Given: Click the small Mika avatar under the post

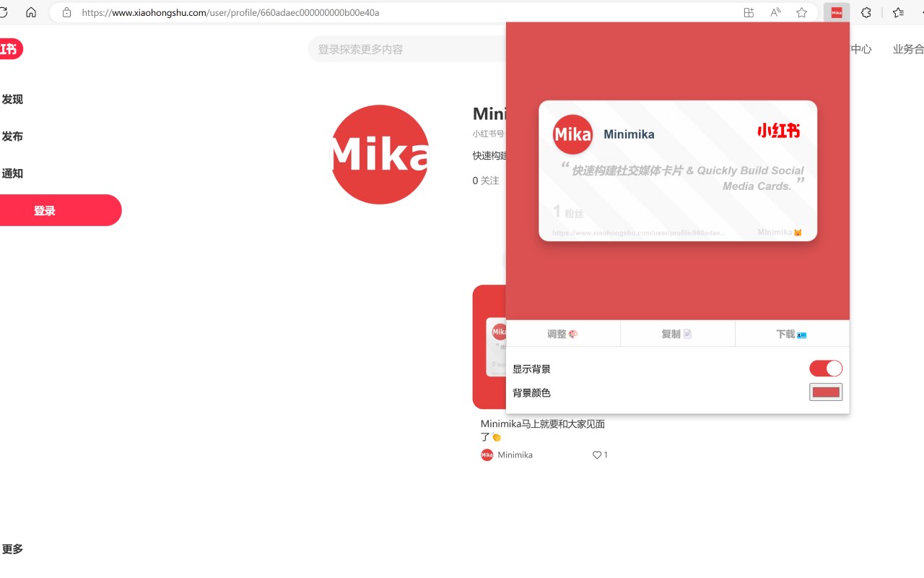Looking at the screenshot, I should click(x=487, y=454).
